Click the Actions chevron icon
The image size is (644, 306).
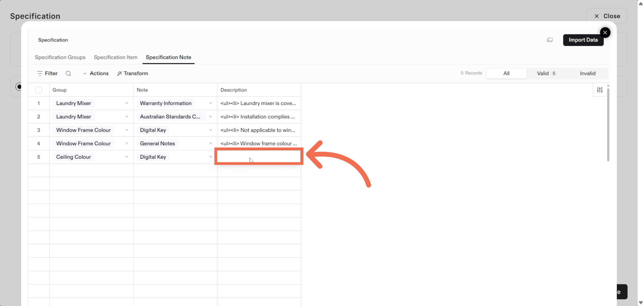click(x=85, y=74)
